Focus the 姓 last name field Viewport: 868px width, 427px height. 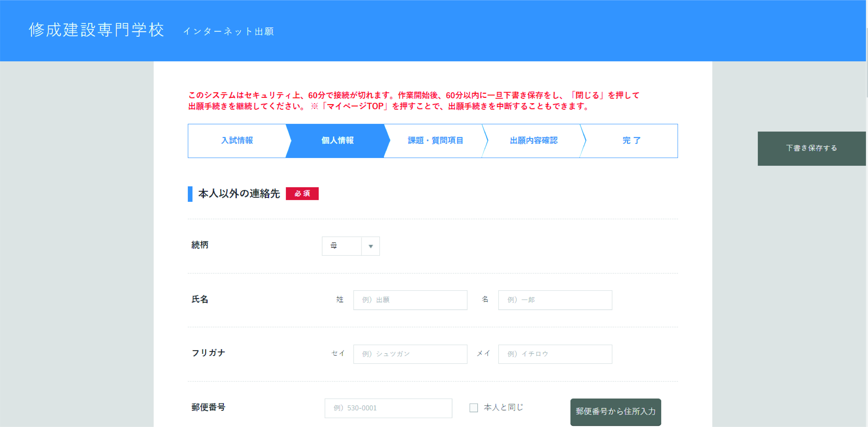[410, 300]
